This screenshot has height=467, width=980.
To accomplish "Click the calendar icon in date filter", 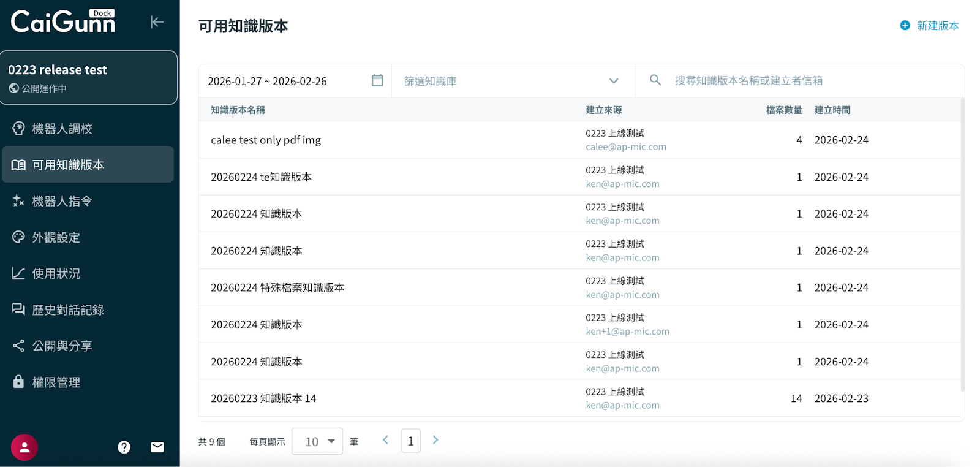I will pyautogui.click(x=377, y=80).
